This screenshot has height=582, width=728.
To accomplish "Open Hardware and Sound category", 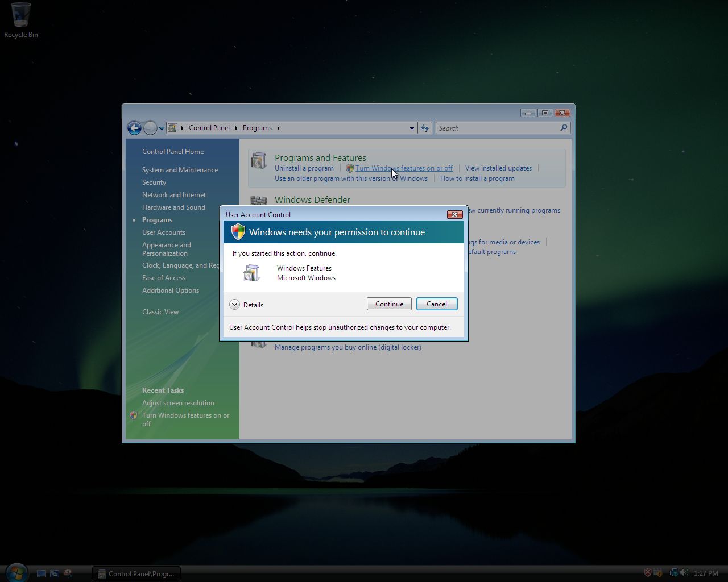I will (x=173, y=207).
